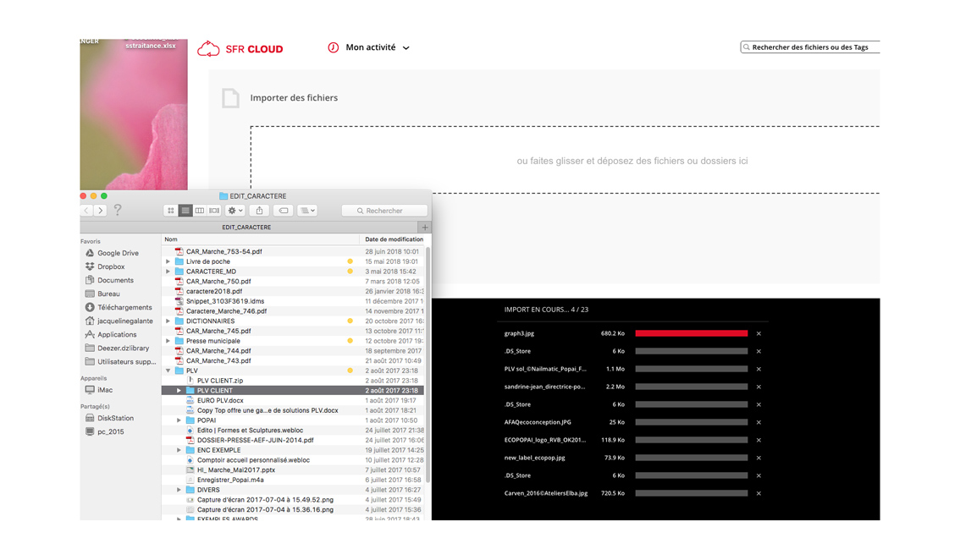Go back in the Finder window
This screenshot has height=560, width=960.
pos(86,211)
